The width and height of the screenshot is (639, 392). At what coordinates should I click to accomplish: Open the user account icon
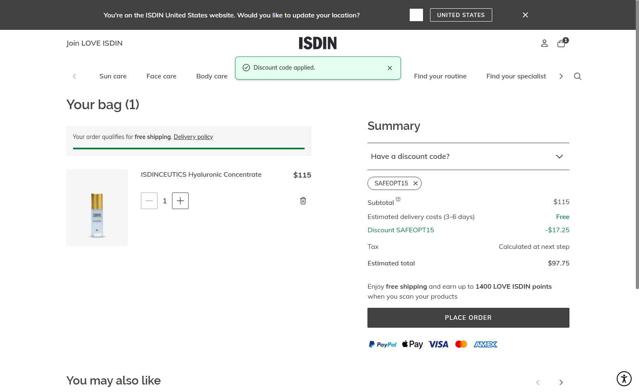click(x=544, y=43)
